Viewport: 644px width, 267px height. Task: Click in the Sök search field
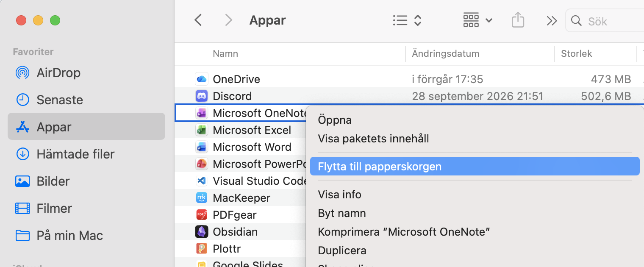tap(606, 21)
